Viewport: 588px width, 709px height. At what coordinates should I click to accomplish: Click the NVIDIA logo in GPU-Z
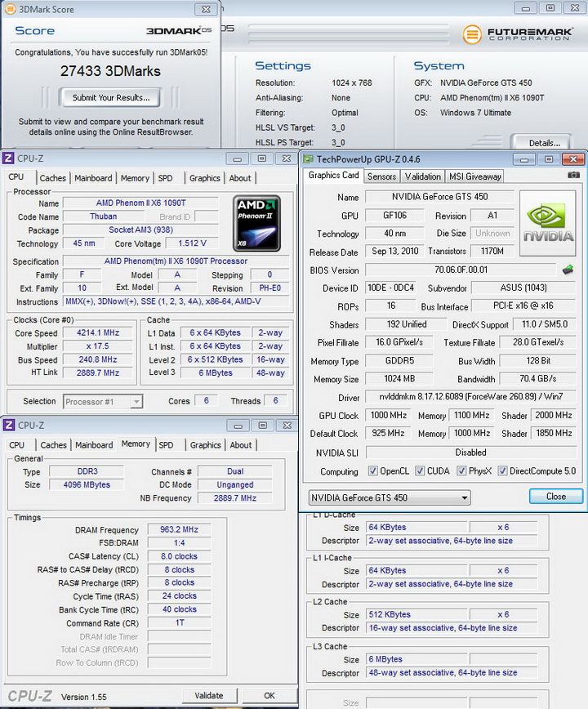(548, 223)
